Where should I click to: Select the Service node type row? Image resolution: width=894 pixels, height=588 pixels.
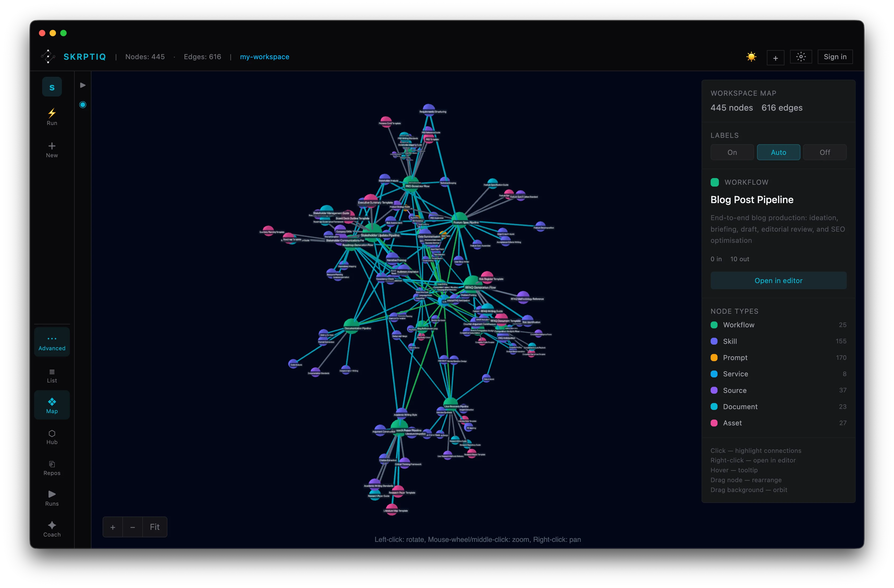pos(778,374)
